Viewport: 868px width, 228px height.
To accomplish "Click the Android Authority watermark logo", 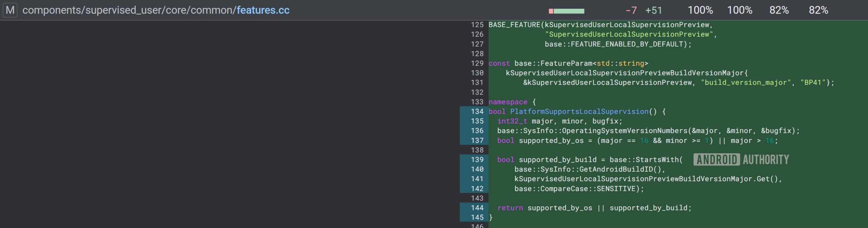I will [741, 160].
